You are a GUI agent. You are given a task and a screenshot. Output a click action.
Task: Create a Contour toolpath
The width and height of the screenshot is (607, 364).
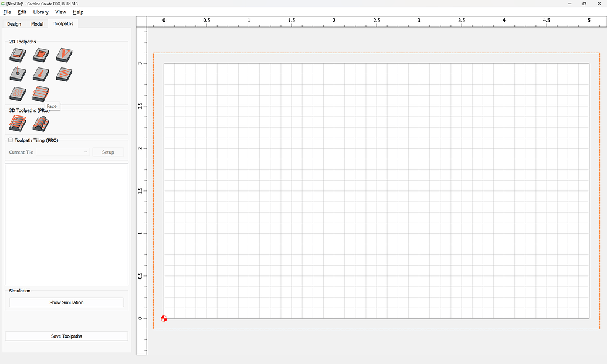tap(18, 55)
